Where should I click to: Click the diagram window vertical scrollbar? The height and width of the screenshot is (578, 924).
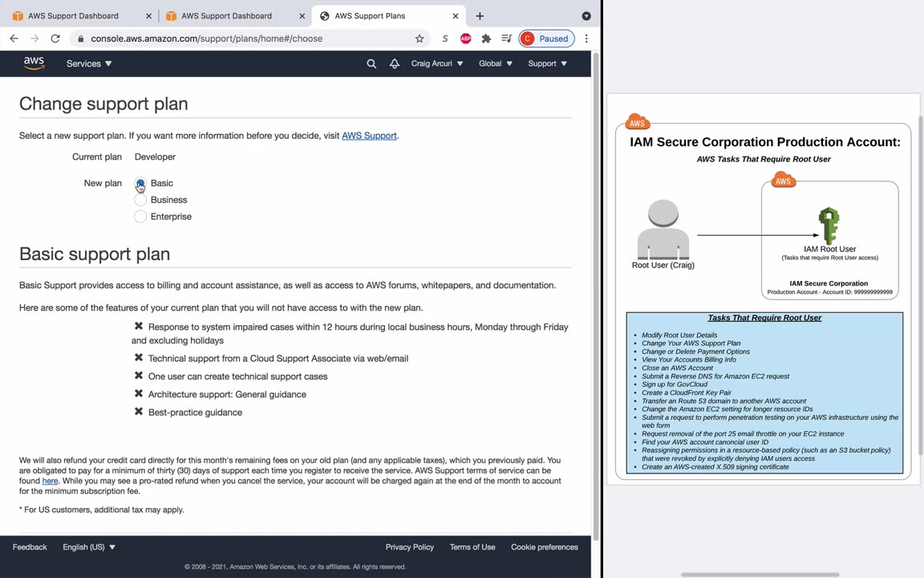pyautogui.click(x=921, y=286)
